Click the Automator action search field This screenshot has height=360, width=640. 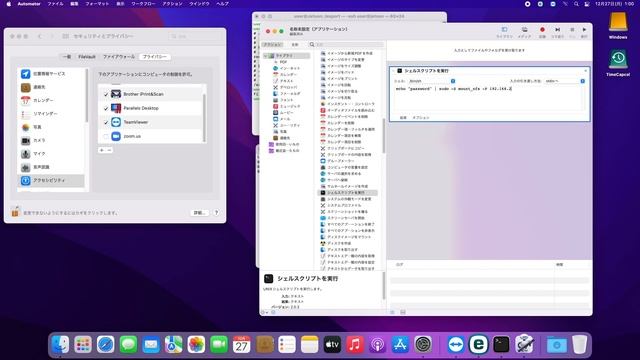tap(347, 44)
